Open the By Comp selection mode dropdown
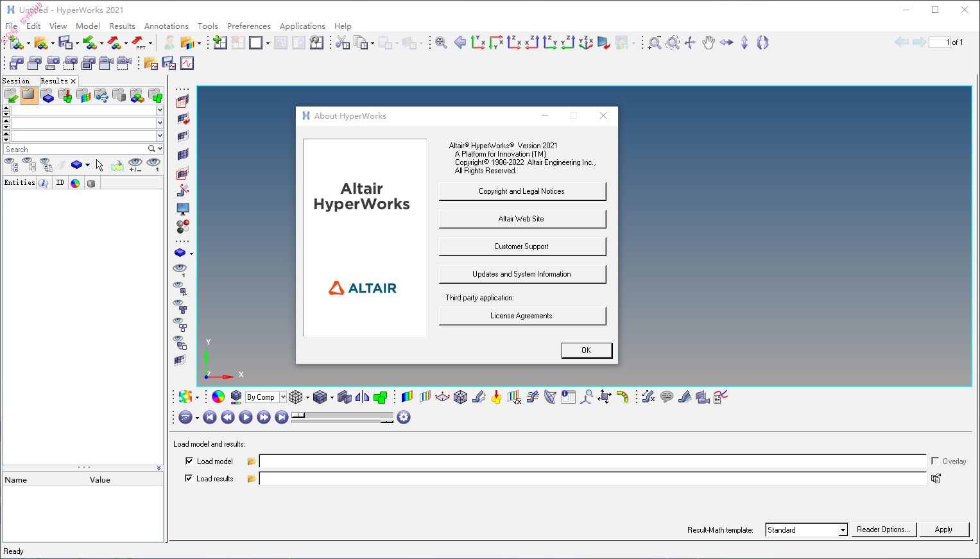This screenshot has height=559, width=980. pos(283,397)
